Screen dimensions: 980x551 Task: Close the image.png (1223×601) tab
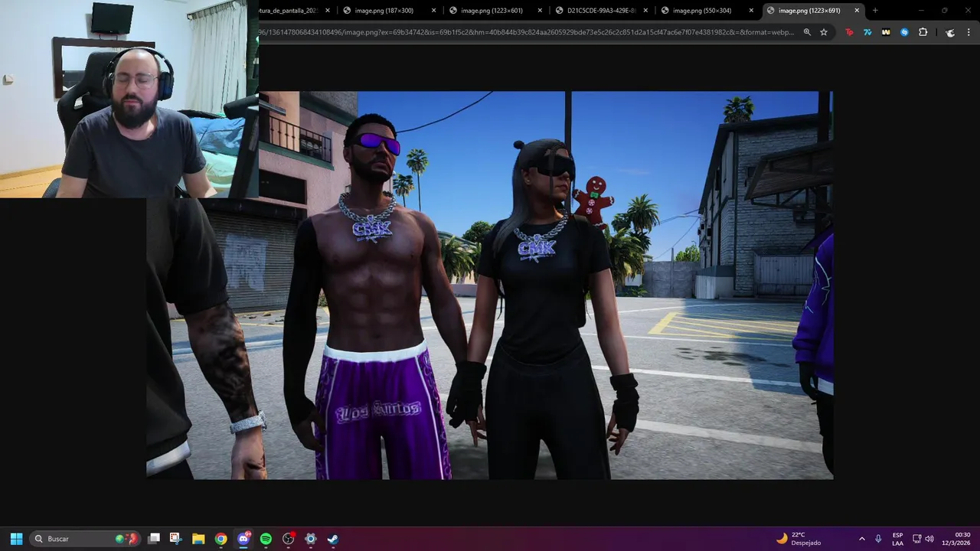point(540,11)
